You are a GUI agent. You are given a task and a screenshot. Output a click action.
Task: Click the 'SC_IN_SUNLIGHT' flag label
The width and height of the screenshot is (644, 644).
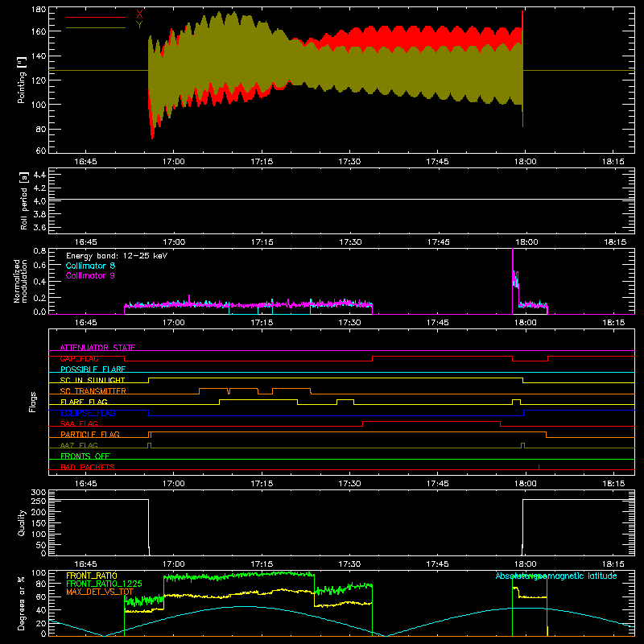[93, 380]
